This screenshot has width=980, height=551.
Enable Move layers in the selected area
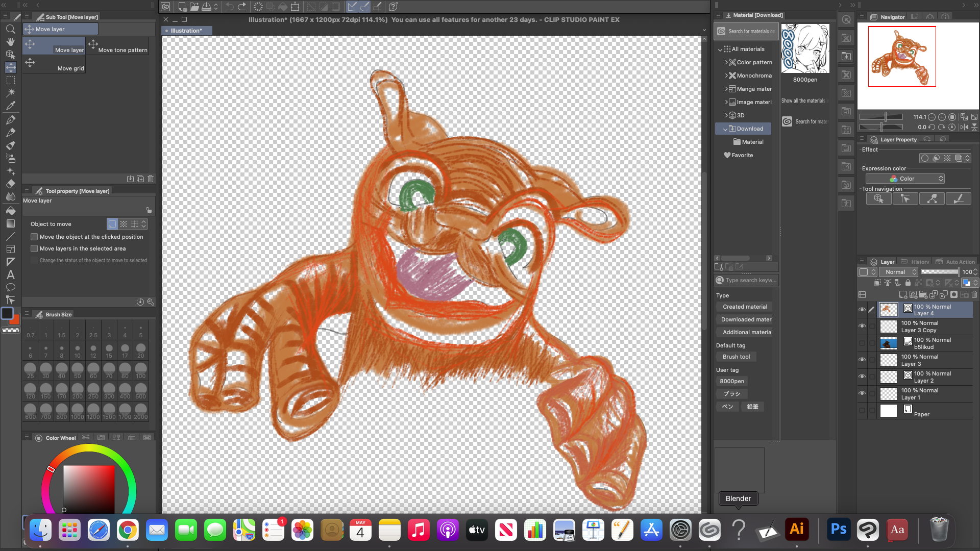(34, 248)
